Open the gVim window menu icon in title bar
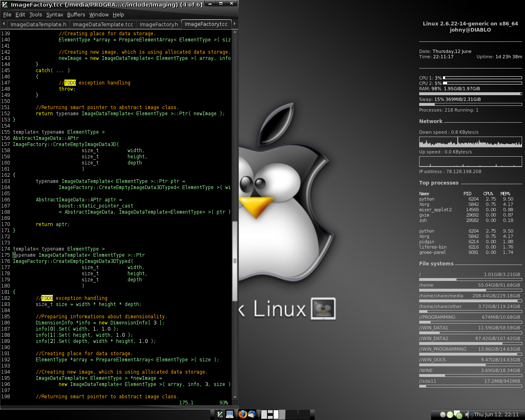Viewport: 525px width, 420px height. (5, 5)
